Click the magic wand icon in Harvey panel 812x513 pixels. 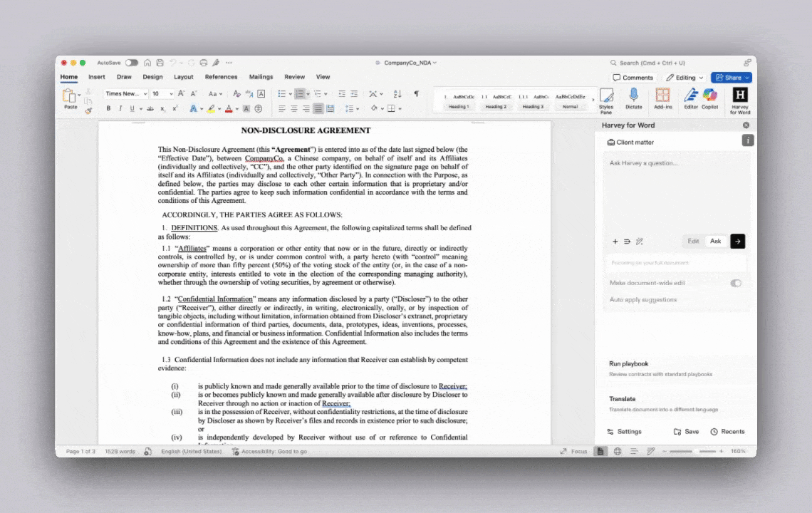click(640, 242)
